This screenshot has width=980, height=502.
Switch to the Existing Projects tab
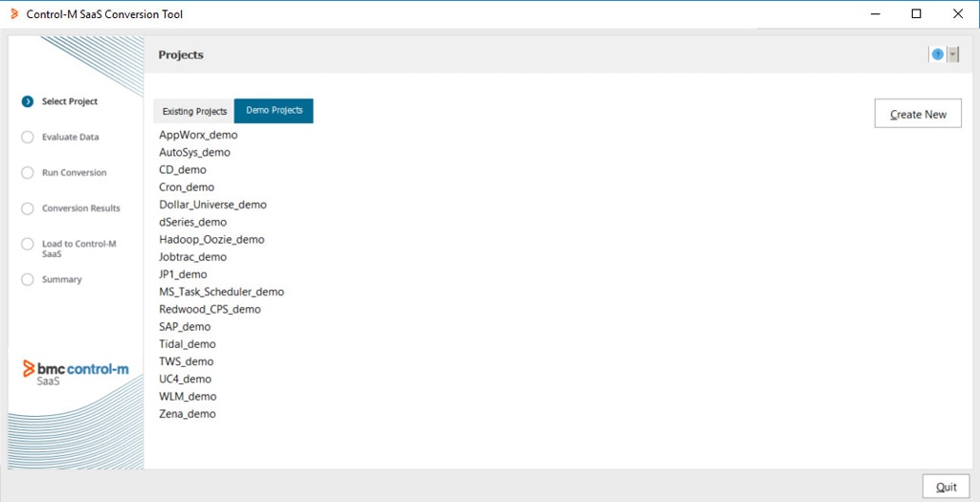coord(194,111)
